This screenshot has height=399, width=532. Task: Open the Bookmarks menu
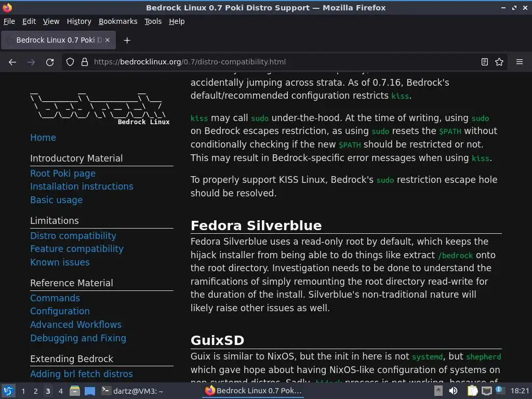coord(118,21)
